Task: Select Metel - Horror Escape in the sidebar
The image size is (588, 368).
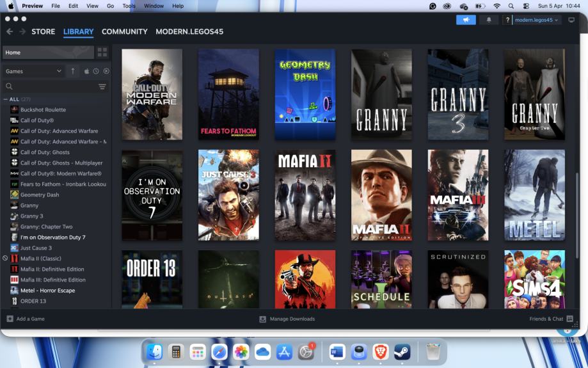Action: pos(47,291)
